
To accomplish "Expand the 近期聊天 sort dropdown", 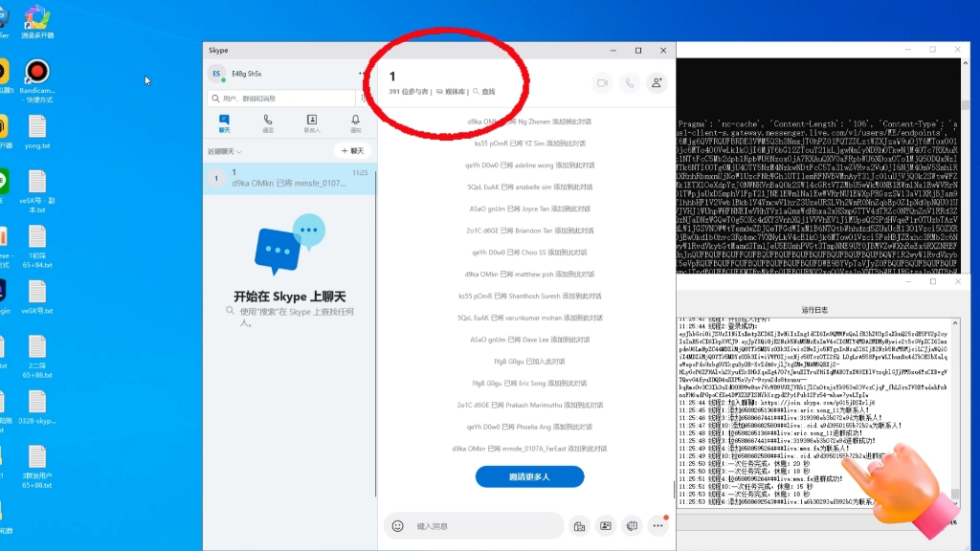I will click(225, 151).
